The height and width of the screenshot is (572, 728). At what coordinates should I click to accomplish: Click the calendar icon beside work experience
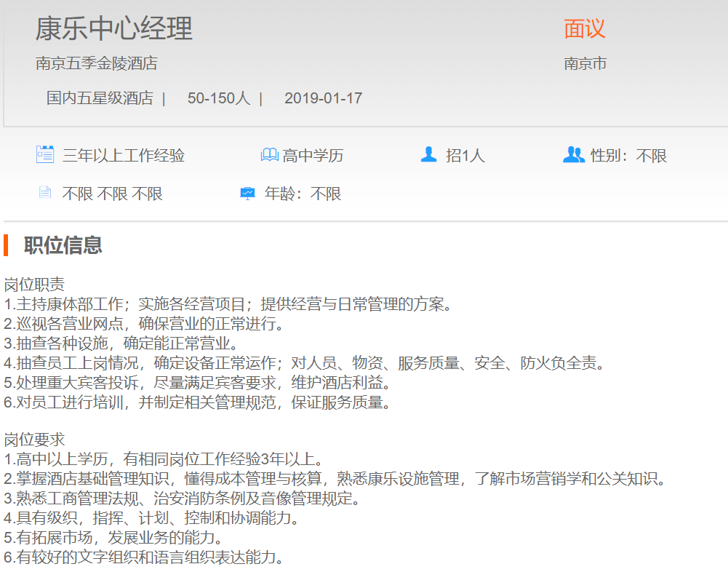45,154
